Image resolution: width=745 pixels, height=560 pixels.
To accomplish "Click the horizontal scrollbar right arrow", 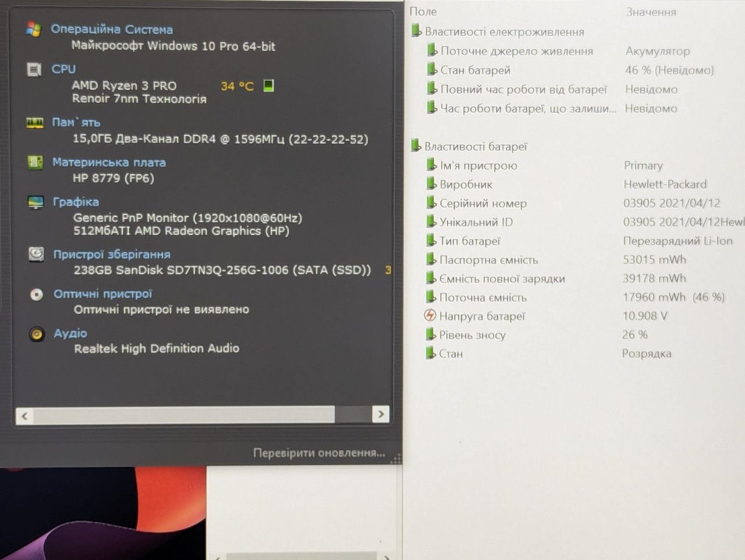I will tap(381, 414).
